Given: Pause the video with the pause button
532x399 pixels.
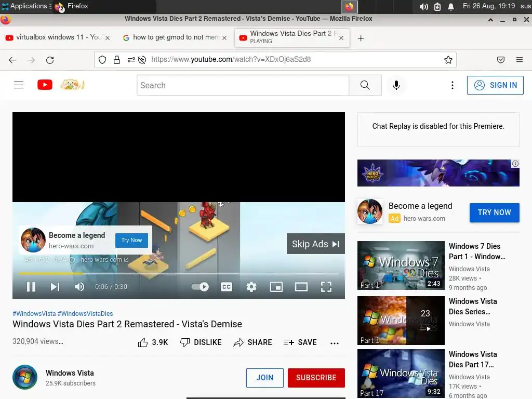Looking at the screenshot, I should 31,287.
